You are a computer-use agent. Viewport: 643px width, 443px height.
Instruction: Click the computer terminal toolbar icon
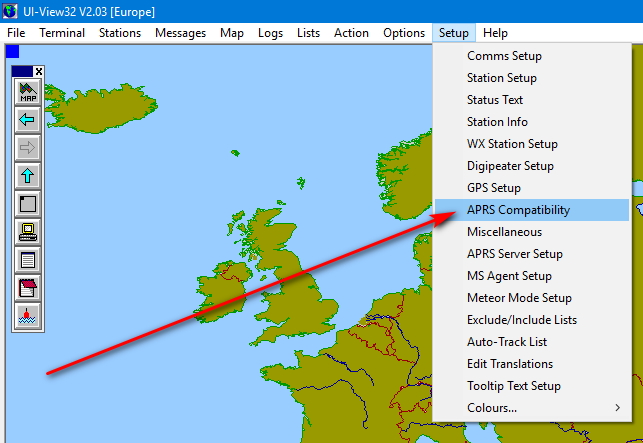point(28,233)
